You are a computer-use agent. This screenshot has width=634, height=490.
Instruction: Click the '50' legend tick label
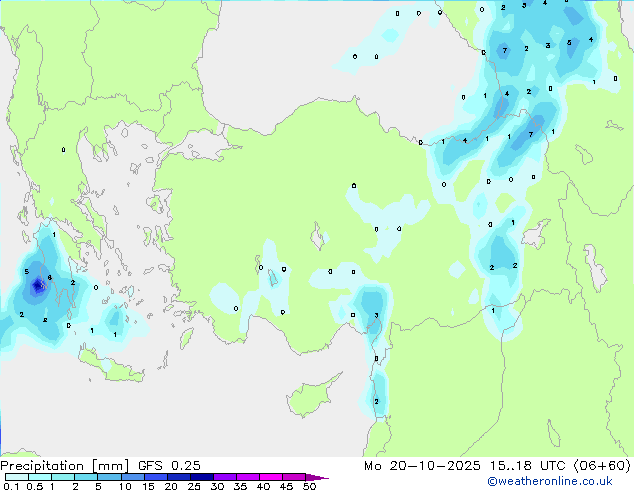[x=309, y=486]
